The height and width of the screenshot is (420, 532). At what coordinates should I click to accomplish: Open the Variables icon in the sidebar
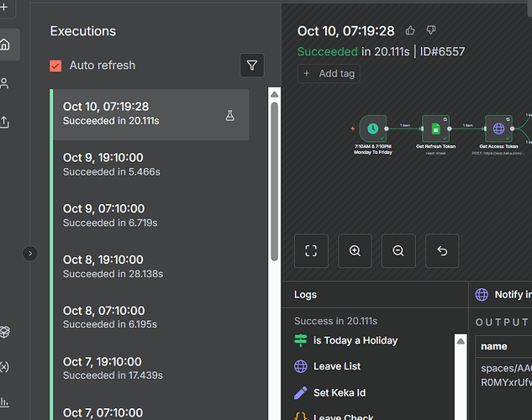coord(6,366)
